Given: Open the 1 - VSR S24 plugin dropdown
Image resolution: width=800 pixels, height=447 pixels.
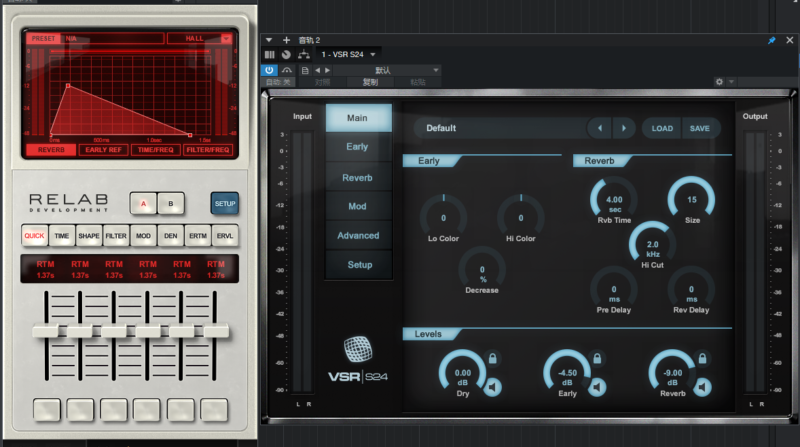Looking at the screenshot, I should 348,54.
